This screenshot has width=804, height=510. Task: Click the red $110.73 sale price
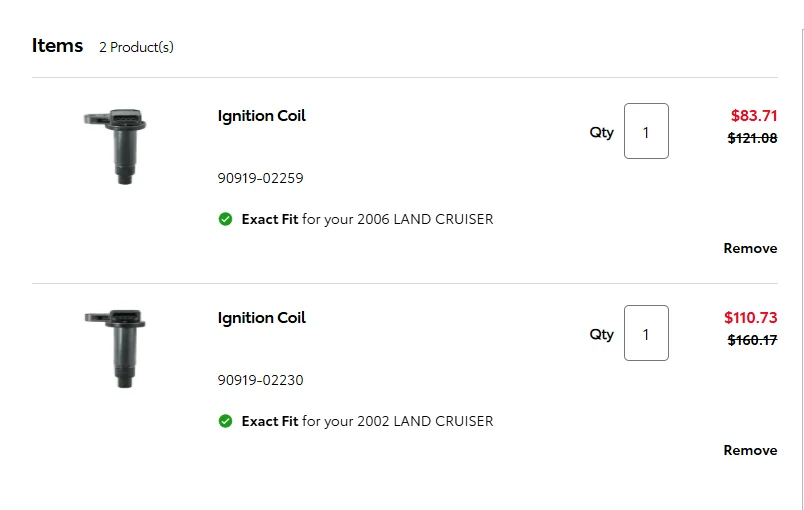[750, 318]
